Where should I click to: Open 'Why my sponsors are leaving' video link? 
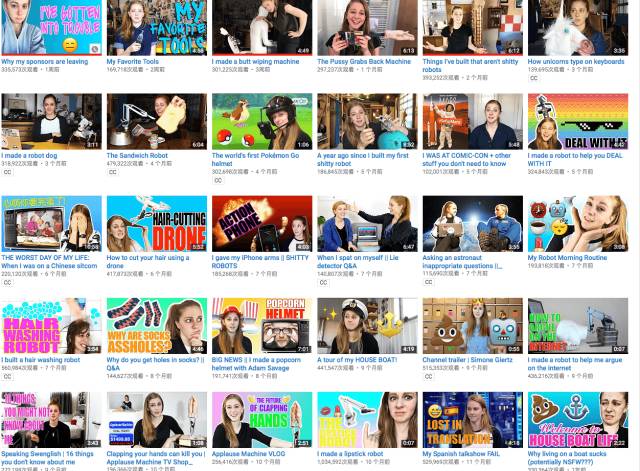pos(44,62)
